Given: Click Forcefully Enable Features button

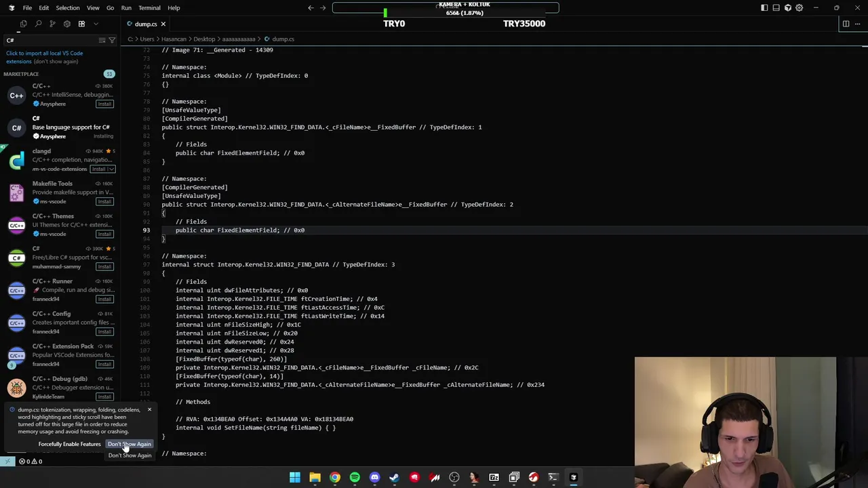Looking at the screenshot, I should click(x=70, y=444).
